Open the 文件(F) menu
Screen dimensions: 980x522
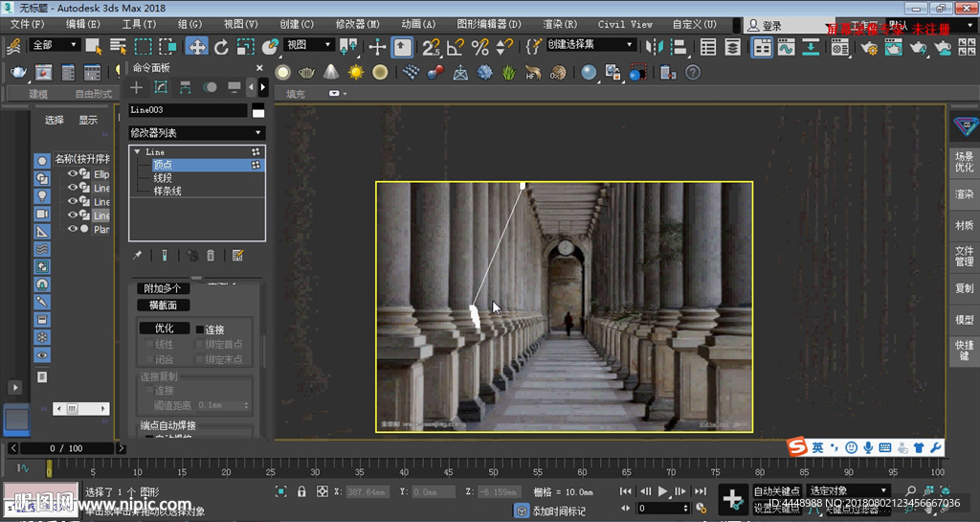pyautogui.click(x=27, y=24)
